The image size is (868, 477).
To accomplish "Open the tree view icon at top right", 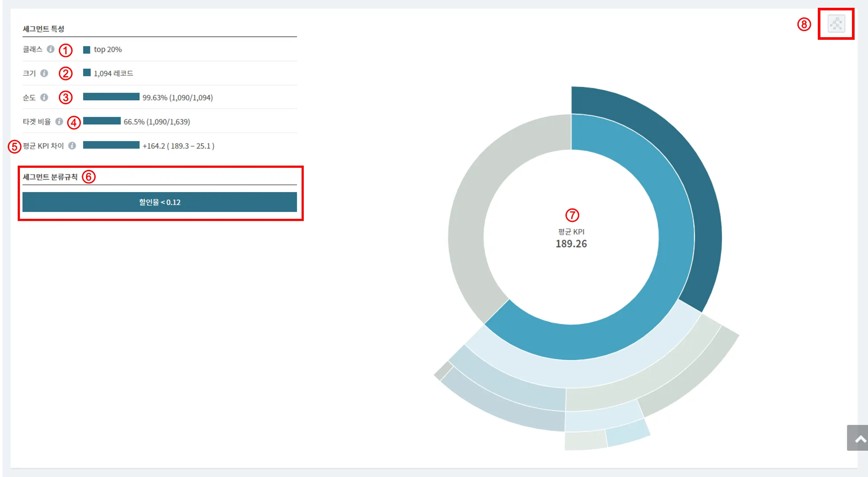I will (x=836, y=24).
